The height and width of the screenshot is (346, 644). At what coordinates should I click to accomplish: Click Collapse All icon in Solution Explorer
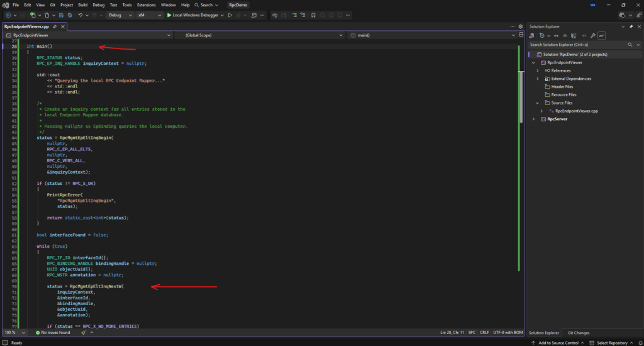click(x=565, y=36)
